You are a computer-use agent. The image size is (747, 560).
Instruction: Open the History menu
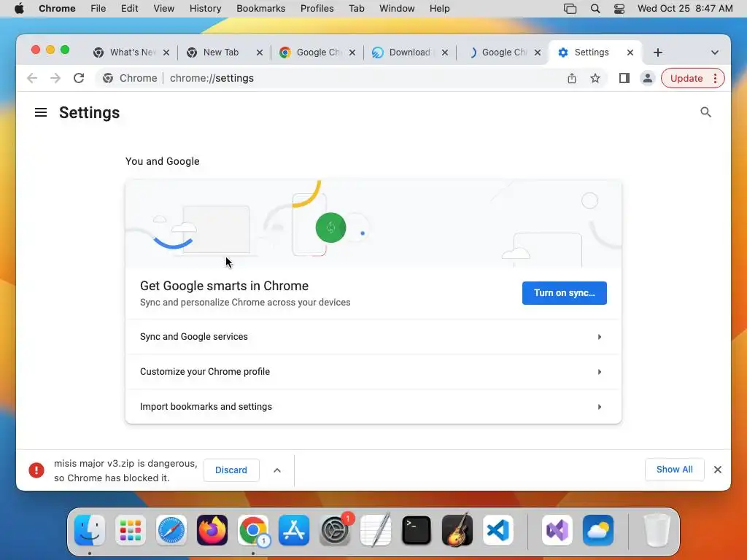point(205,9)
